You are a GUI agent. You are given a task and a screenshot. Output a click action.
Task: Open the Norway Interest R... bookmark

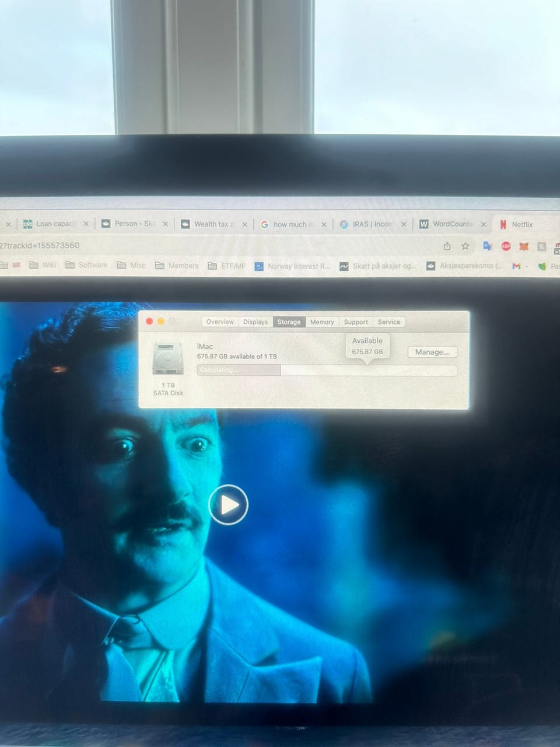tap(292, 266)
